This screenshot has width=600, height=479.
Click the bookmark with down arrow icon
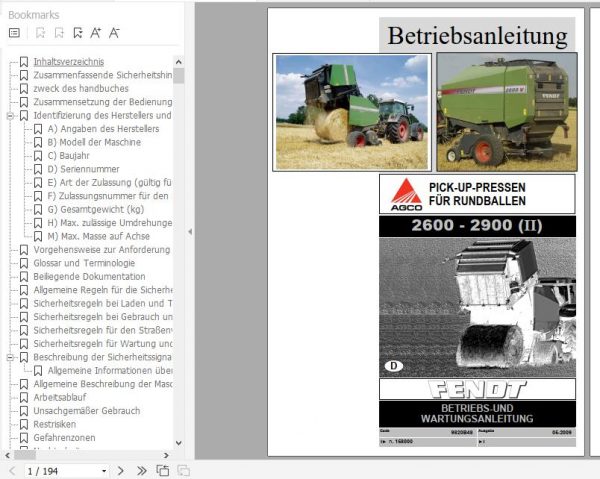click(x=78, y=33)
